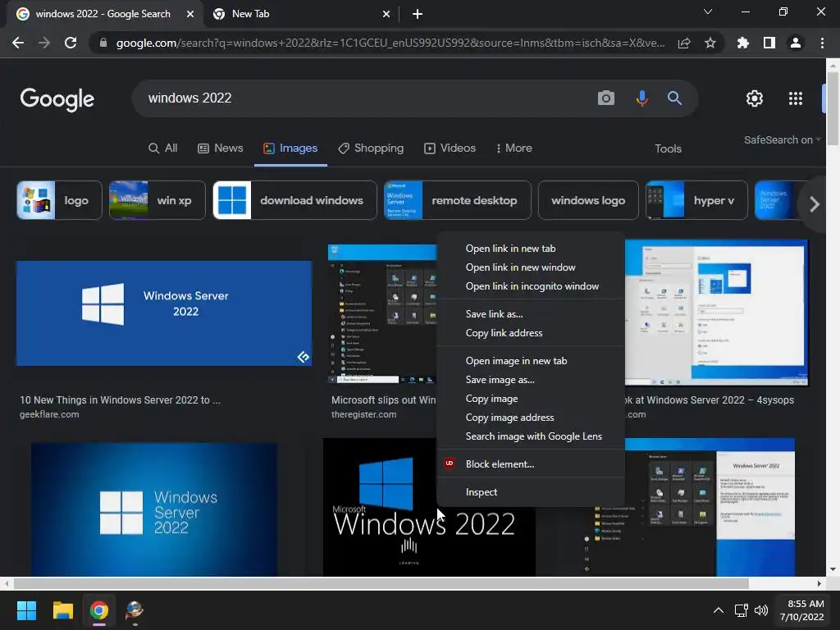The image size is (840, 630).
Task: Click Chrome icon in taskbar
Action: click(99, 610)
